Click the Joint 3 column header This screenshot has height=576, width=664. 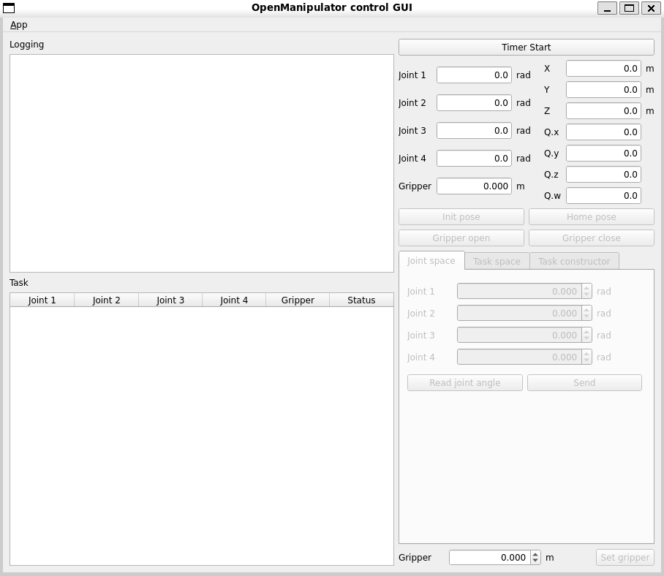click(170, 300)
